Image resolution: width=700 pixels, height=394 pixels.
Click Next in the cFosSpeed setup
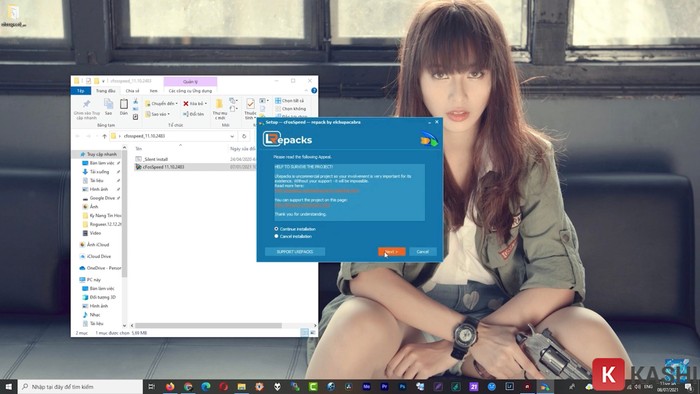[392, 252]
